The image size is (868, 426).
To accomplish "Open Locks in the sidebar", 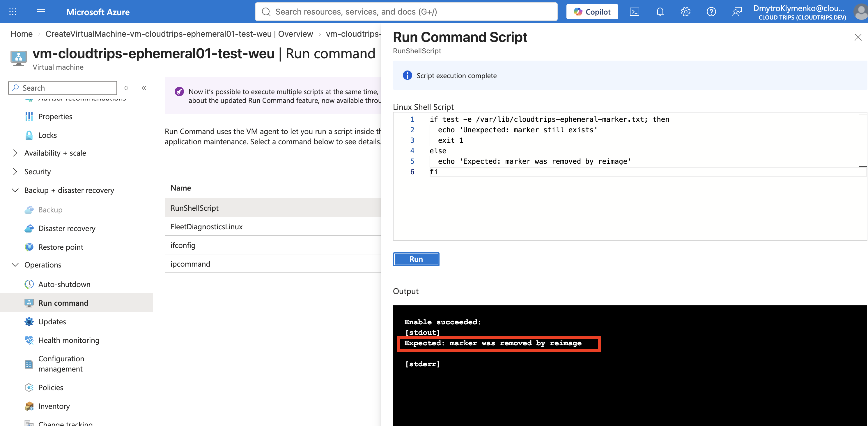I will point(47,135).
